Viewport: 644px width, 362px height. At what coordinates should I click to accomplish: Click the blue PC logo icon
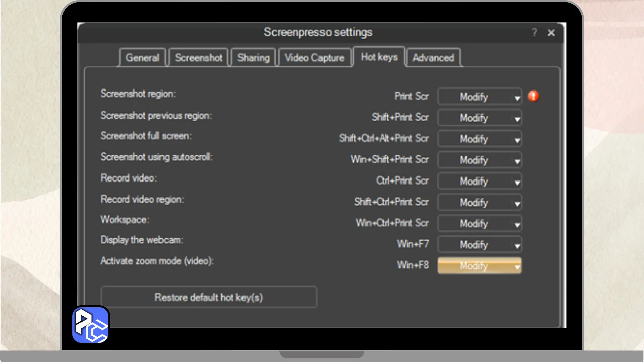[x=91, y=325]
